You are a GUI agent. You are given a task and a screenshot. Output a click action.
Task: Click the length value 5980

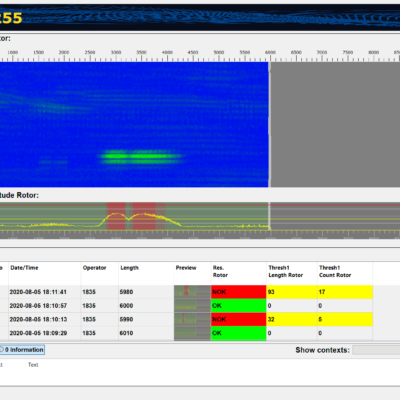pos(126,292)
